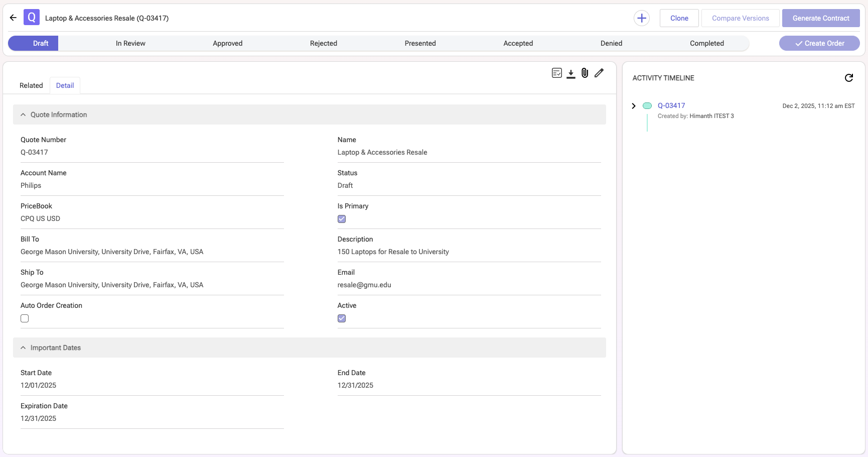
Task: Switch to the Related tab
Action: [x=31, y=85]
